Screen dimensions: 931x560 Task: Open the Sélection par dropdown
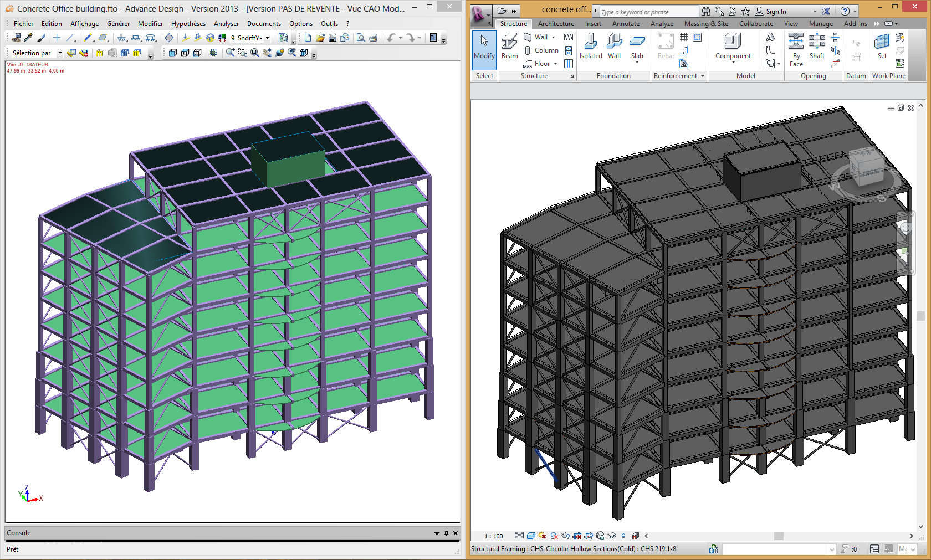60,53
